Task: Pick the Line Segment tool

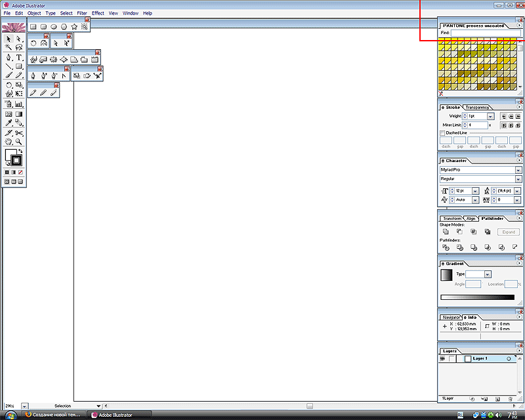Action: click(9, 66)
